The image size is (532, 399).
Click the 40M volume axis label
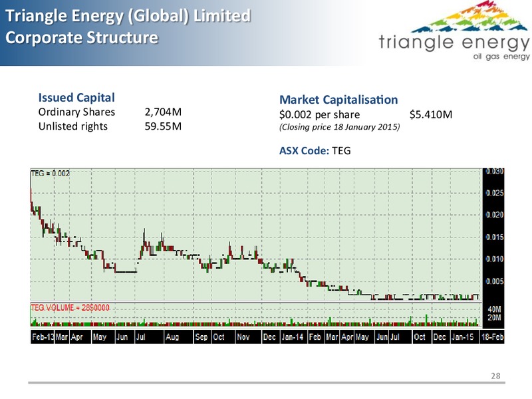[494, 309]
